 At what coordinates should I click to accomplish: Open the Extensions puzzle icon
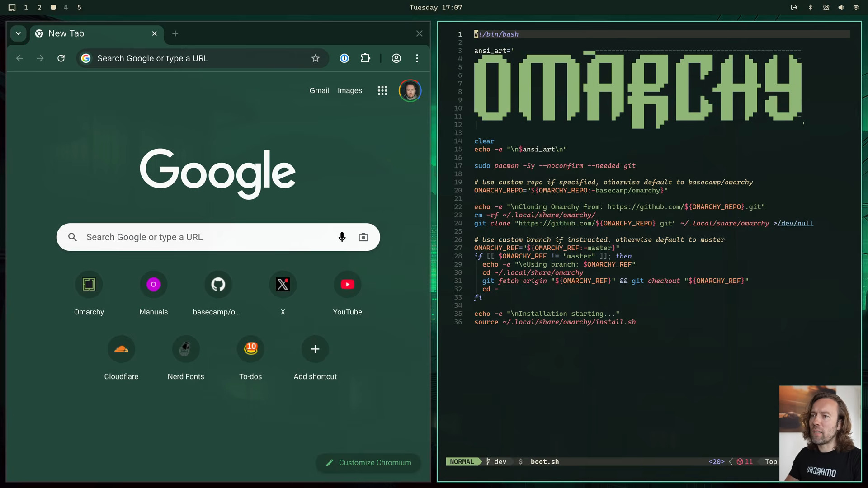click(365, 58)
